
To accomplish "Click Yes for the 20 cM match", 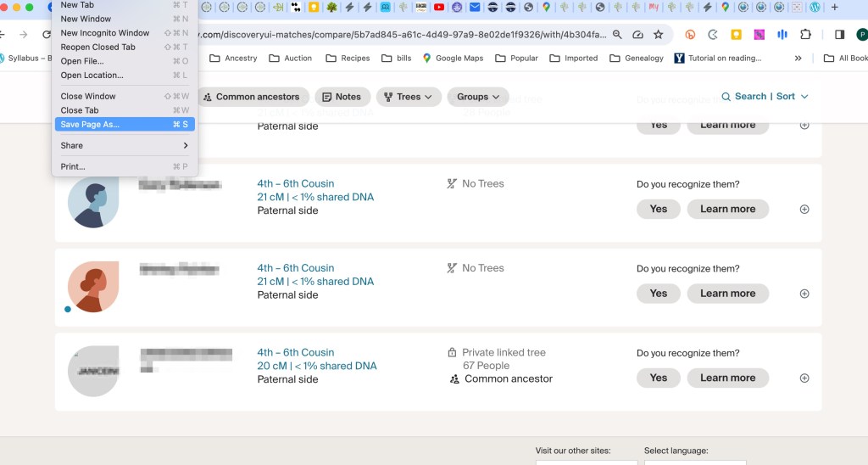I will [658, 378].
